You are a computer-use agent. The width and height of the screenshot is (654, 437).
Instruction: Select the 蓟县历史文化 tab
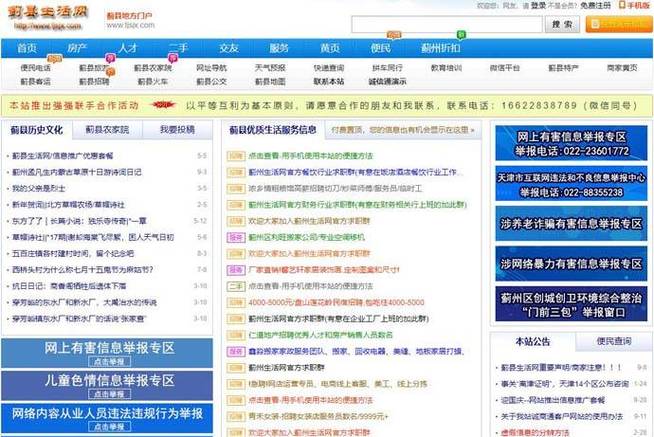pos(37,130)
